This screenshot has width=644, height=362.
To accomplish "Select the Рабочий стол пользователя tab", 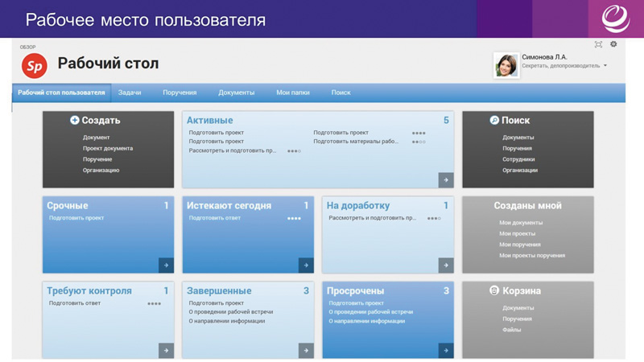I will click(x=62, y=93).
